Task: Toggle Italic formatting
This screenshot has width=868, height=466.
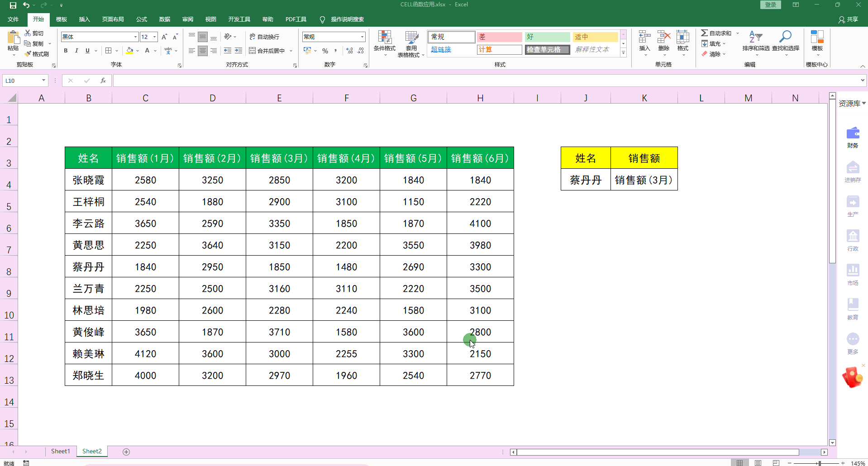Action: (x=76, y=51)
